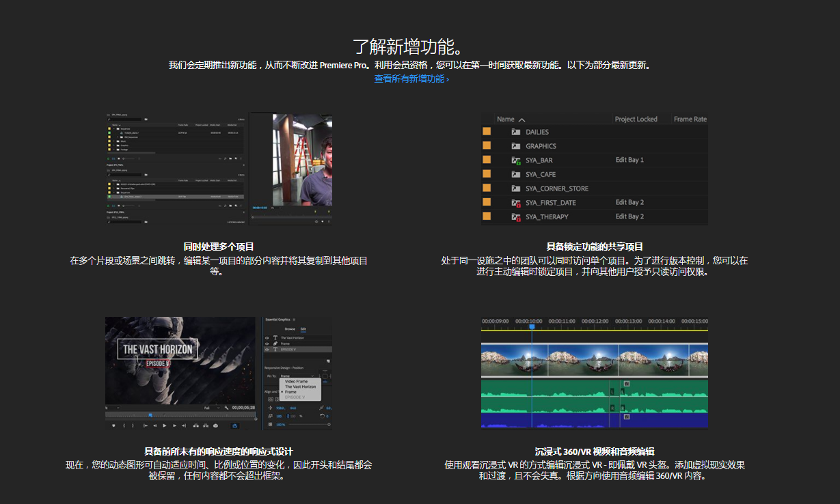Click the Lift icon in the monitor controls
The width and height of the screenshot is (840, 504).
pos(196,425)
